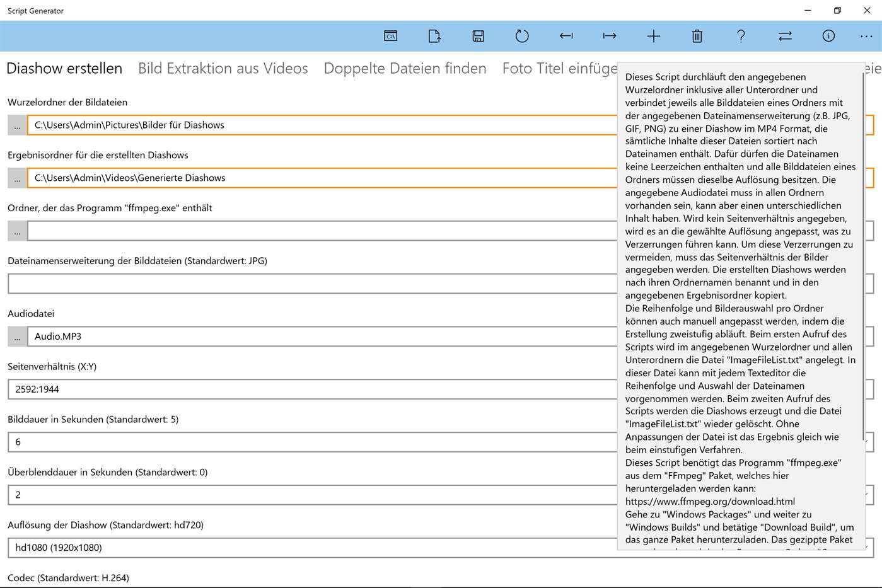
Task: Click the 'Audiodatei' label
Action: point(31,314)
